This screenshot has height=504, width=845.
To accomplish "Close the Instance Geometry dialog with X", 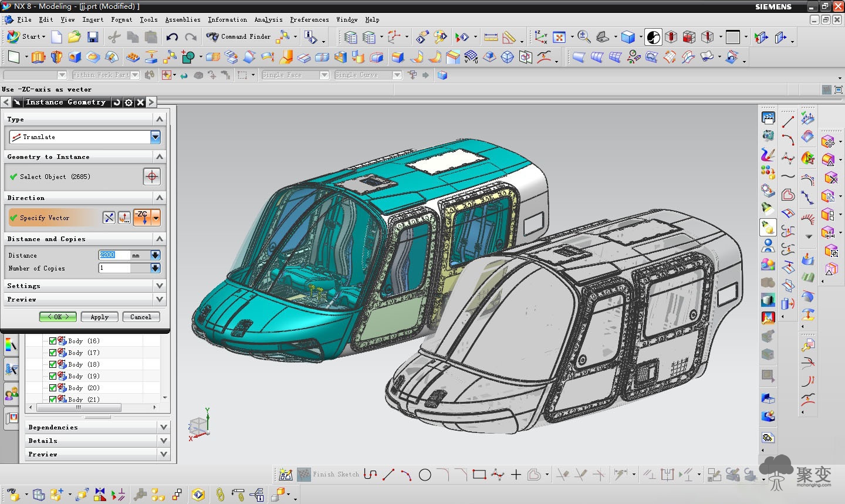I will pos(140,102).
